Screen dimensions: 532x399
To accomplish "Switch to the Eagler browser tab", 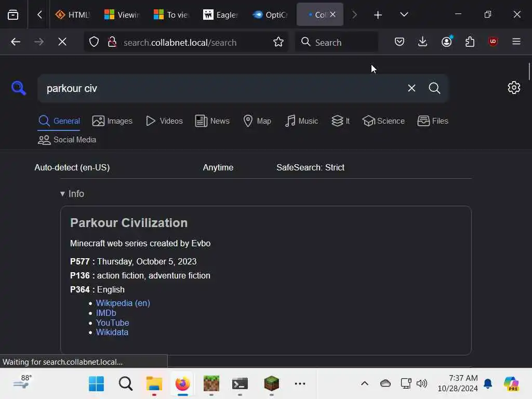I will tap(220, 15).
